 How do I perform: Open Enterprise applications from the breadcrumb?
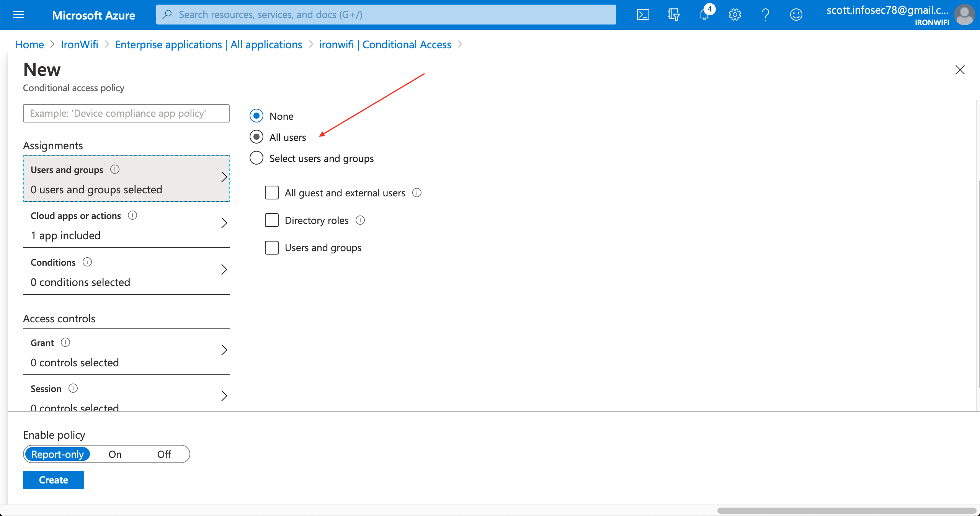[208, 44]
